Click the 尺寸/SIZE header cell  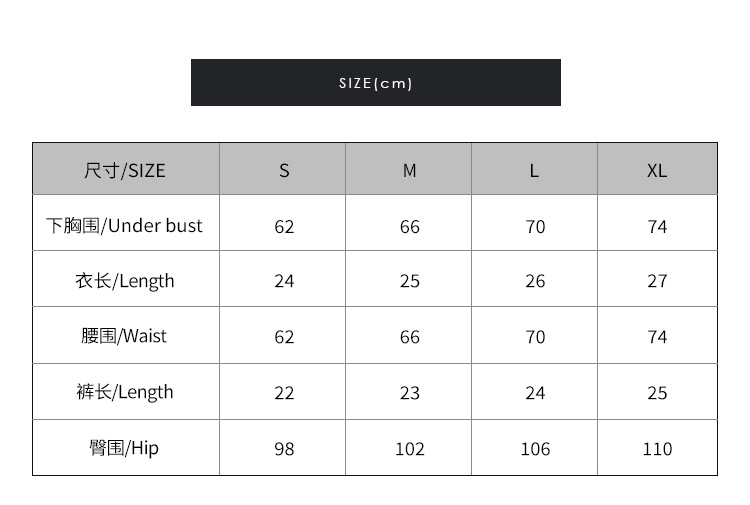(125, 170)
